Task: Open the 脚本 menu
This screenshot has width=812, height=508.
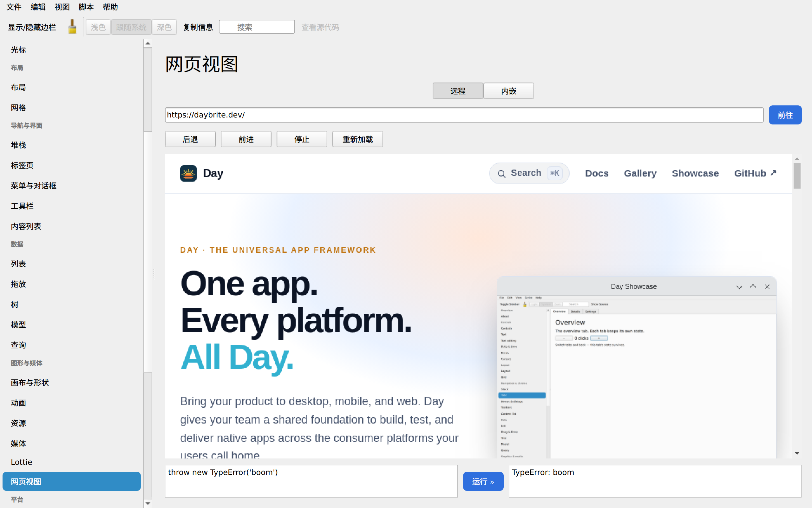Action: click(x=86, y=7)
